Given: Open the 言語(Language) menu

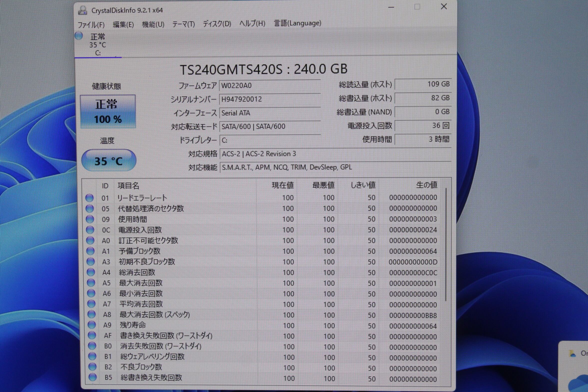Looking at the screenshot, I should point(297,23).
